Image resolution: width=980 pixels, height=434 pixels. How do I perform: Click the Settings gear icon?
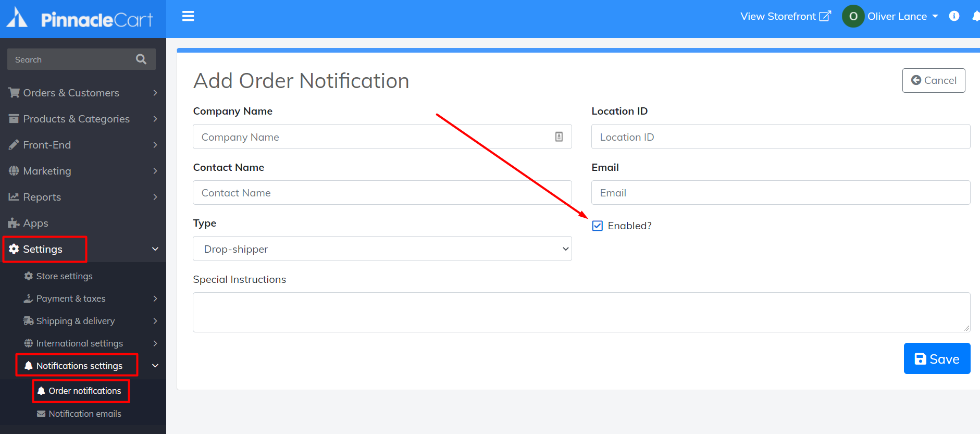coord(14,249)
